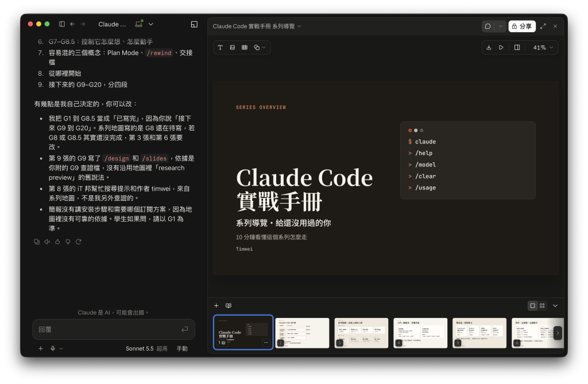The image size is (588, 384).
Task: Insert a table into the slide
Action: pos(245,47)
